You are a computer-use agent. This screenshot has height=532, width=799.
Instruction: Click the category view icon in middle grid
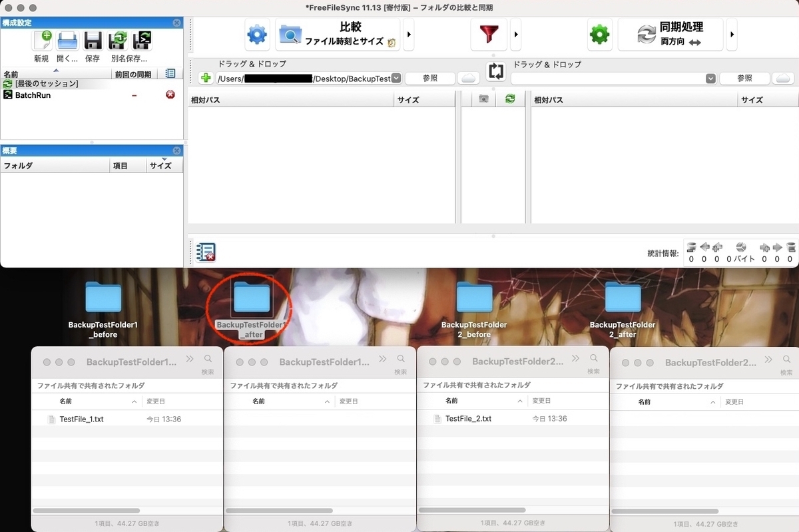[484, 99]
